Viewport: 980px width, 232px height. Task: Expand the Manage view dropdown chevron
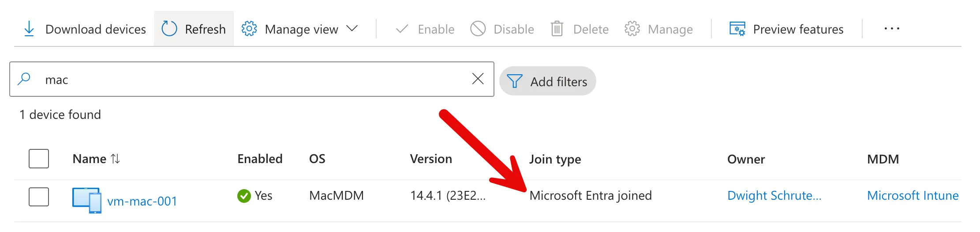pos(352,29)
